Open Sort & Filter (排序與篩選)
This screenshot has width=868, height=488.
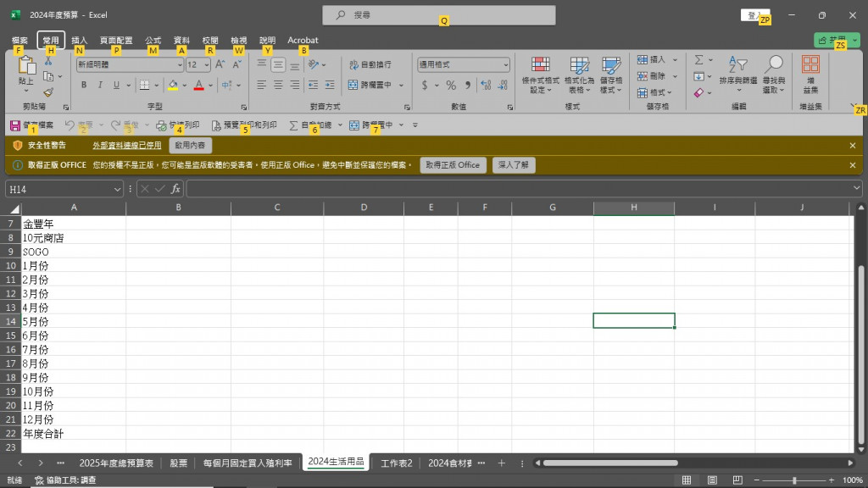point(738,74)
